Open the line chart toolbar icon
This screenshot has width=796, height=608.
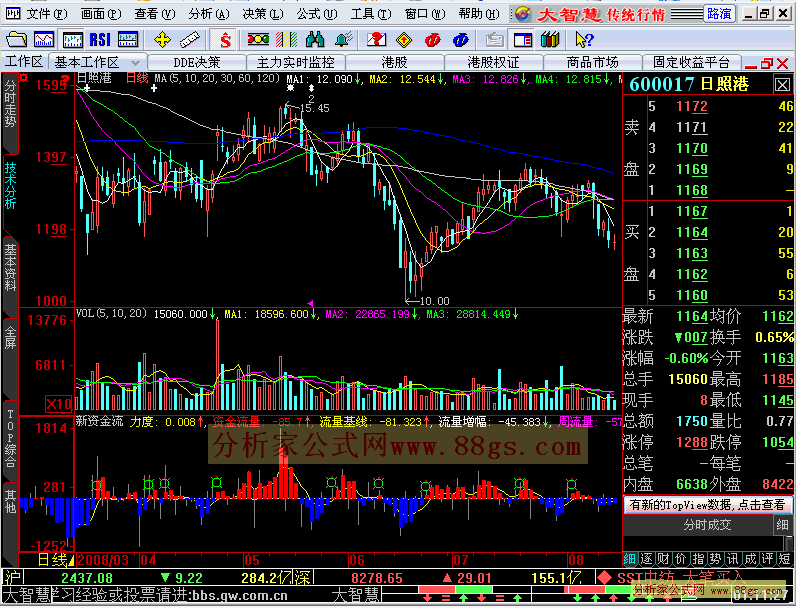(44, 39)
